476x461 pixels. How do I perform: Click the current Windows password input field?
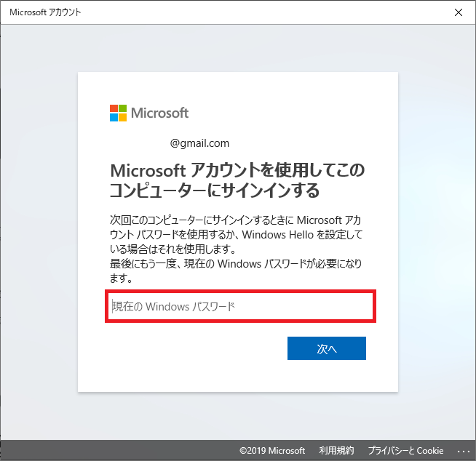240,307
